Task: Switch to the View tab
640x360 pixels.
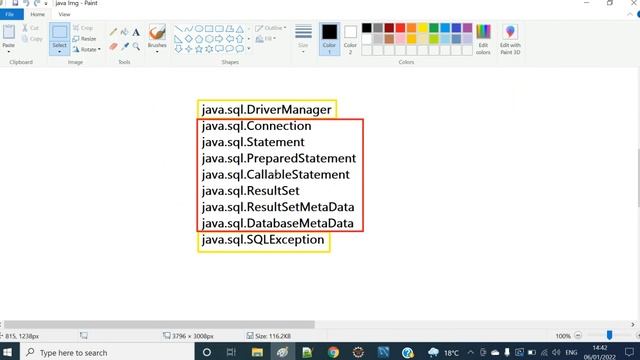Action: pyautogui.click(x=64, y=14)
